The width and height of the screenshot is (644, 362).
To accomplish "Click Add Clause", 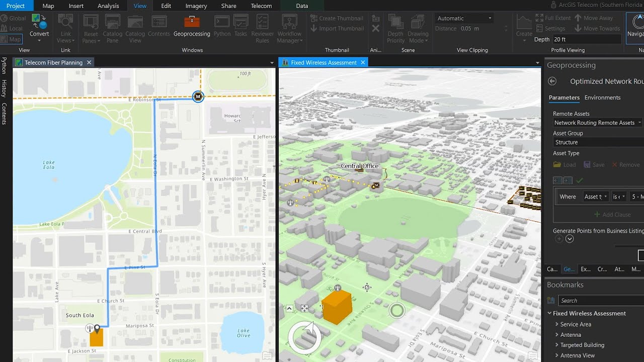I will [x=612, y=215].
